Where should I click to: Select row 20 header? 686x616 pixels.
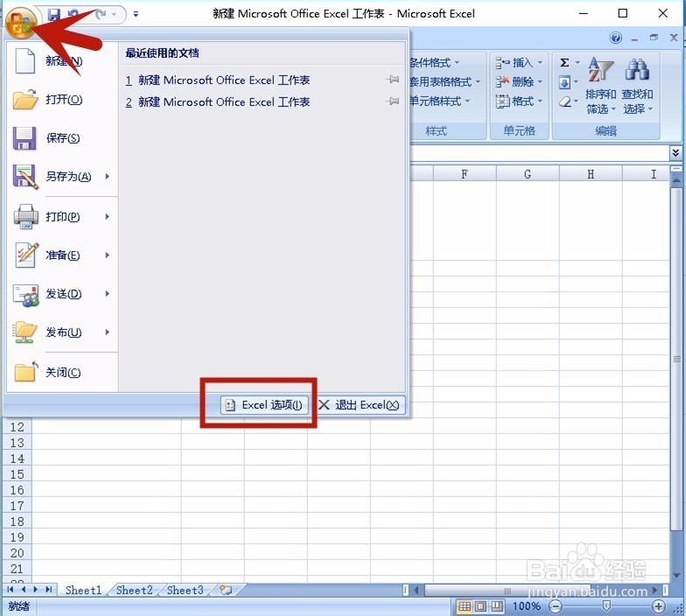[x=17, y=553]
